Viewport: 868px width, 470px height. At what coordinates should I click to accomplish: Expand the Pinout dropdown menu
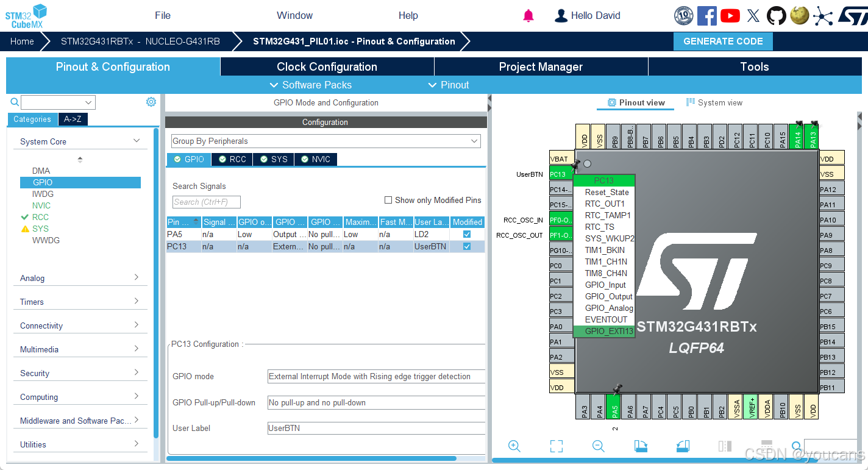coord(449,85)
